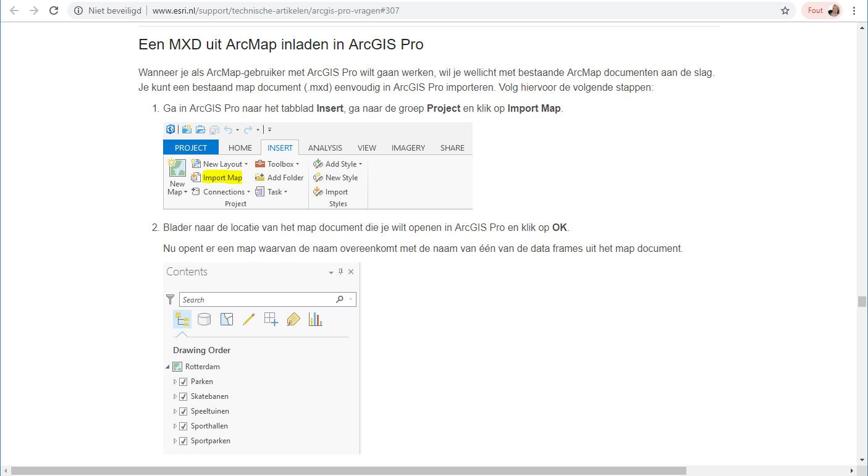
Task: Open the VIEW ribbon tab
Action: [x=367, y=148]
